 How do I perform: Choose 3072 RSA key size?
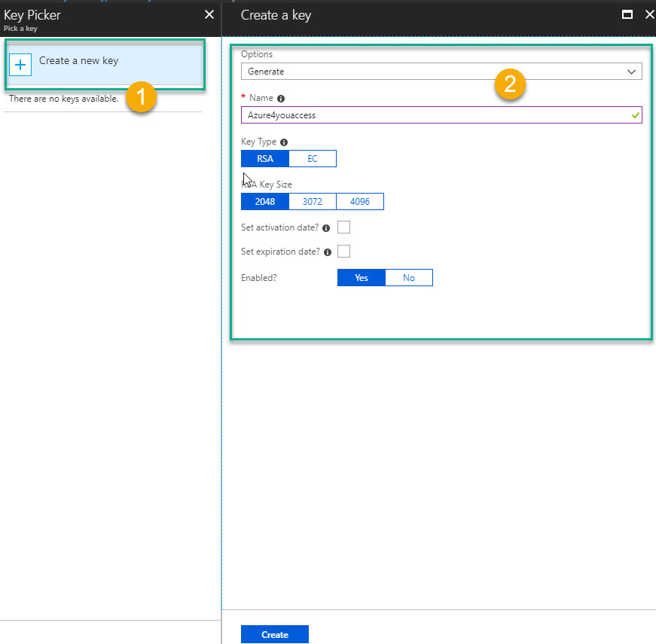(x=313, y=202)
